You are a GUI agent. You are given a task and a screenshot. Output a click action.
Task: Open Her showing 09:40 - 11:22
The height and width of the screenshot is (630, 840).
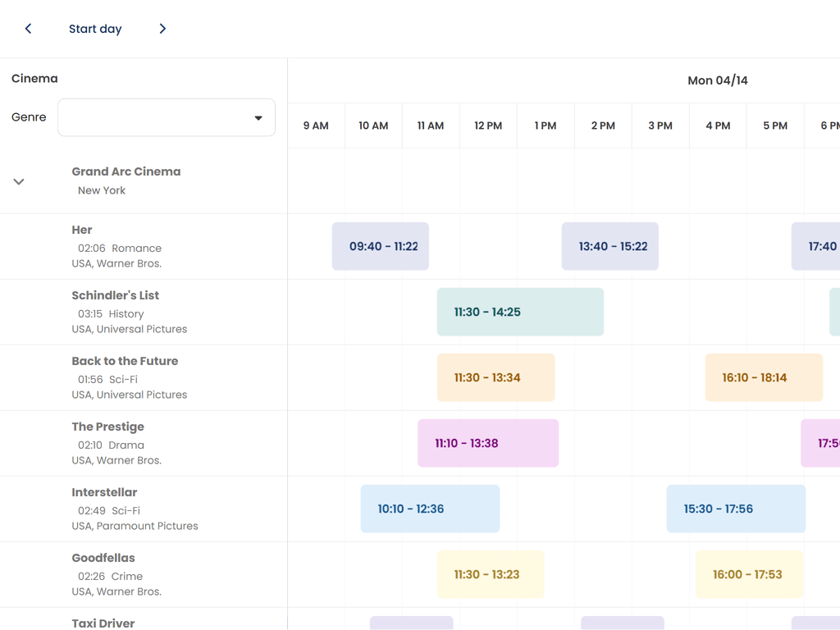[x=381, y=246]
